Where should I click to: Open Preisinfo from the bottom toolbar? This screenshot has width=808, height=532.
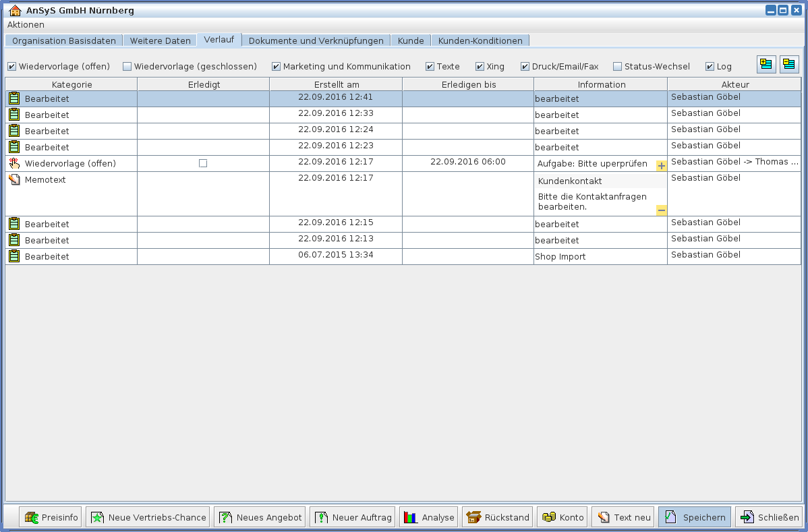pos(52,517)
